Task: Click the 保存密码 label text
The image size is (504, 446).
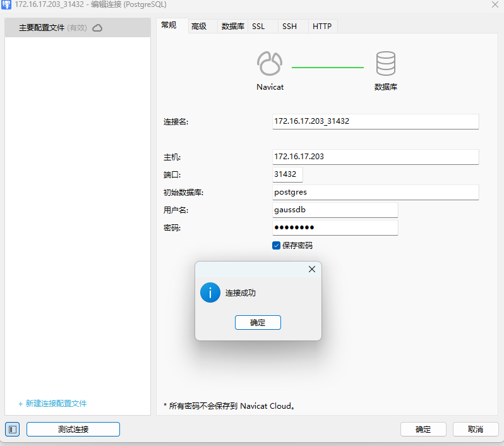Action: point(297,246)
